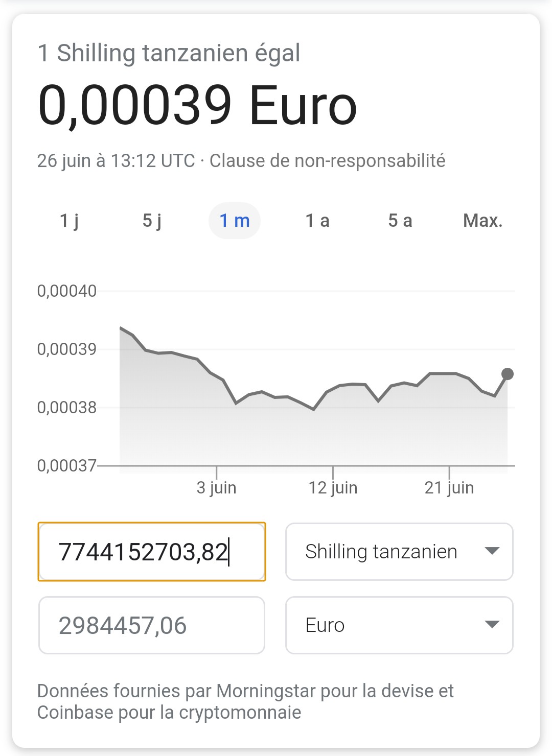Click the 0,00039 Euro headline rate
552x756 pixels.
tap(197, 105)
